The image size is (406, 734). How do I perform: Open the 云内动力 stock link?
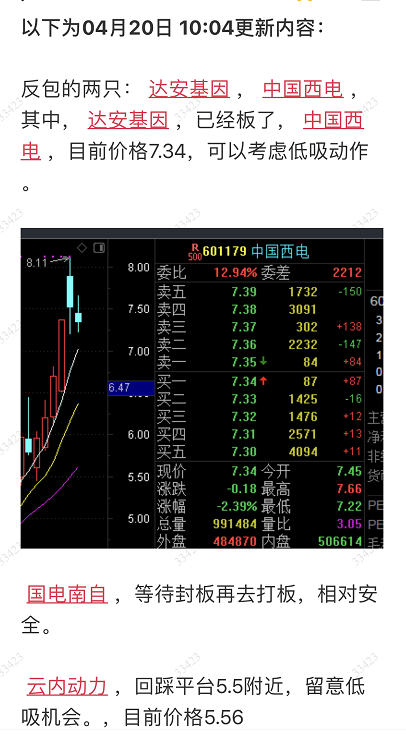tap(67, 686)
